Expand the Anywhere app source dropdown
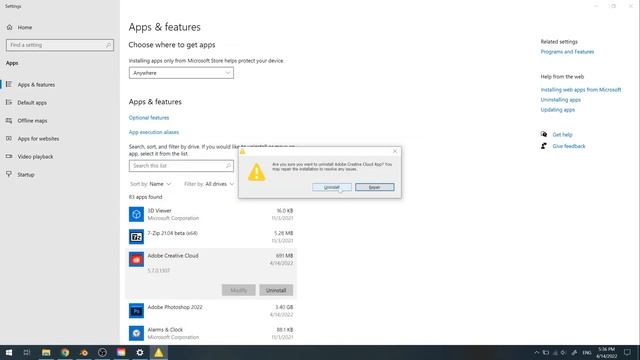Screen dimensions: 640x360 pos(181,73)
